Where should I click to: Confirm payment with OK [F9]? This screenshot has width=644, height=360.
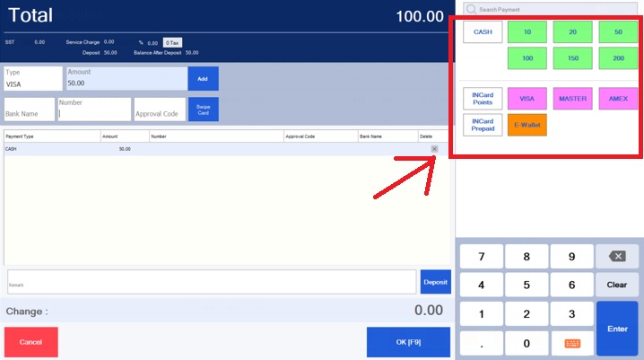click(408, 342)
